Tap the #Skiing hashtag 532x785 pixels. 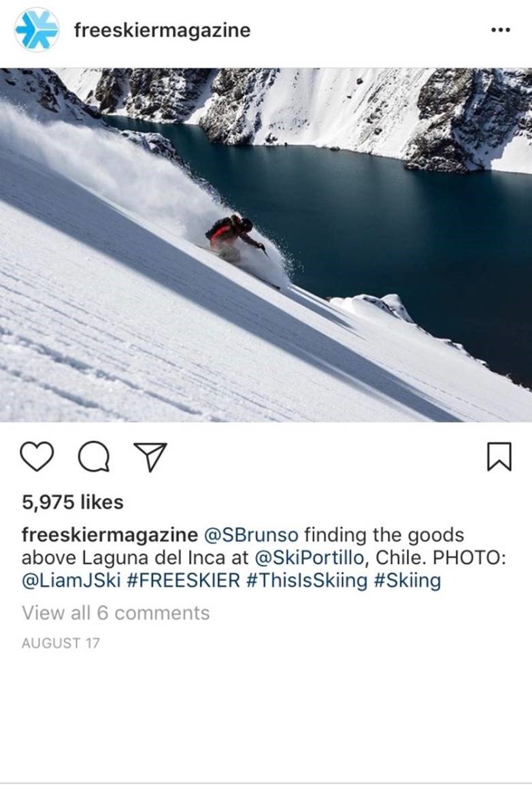408,580
